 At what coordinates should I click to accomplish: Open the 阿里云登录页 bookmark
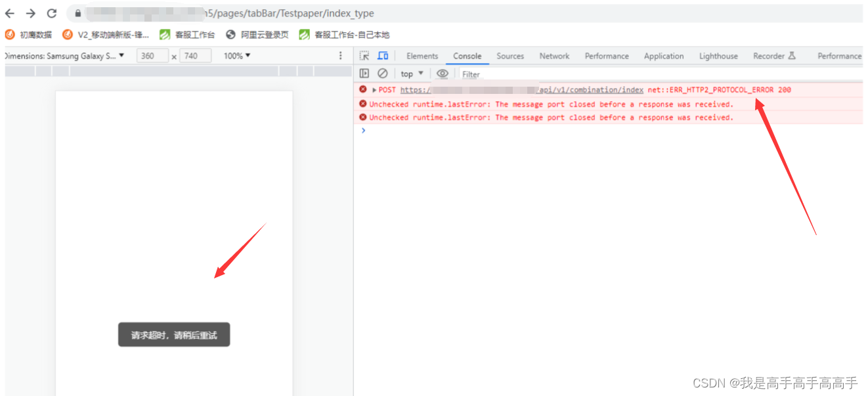257,35
